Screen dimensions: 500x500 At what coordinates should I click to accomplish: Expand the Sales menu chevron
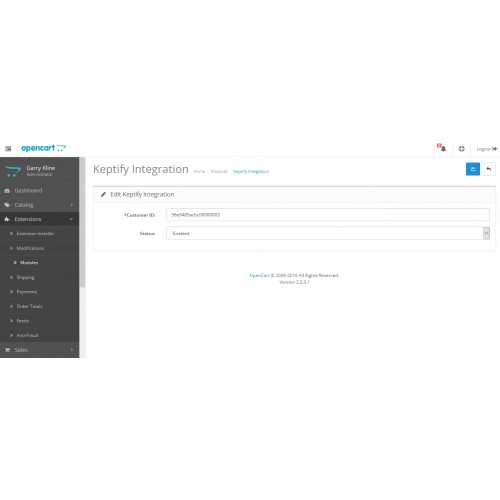(71, 350)
